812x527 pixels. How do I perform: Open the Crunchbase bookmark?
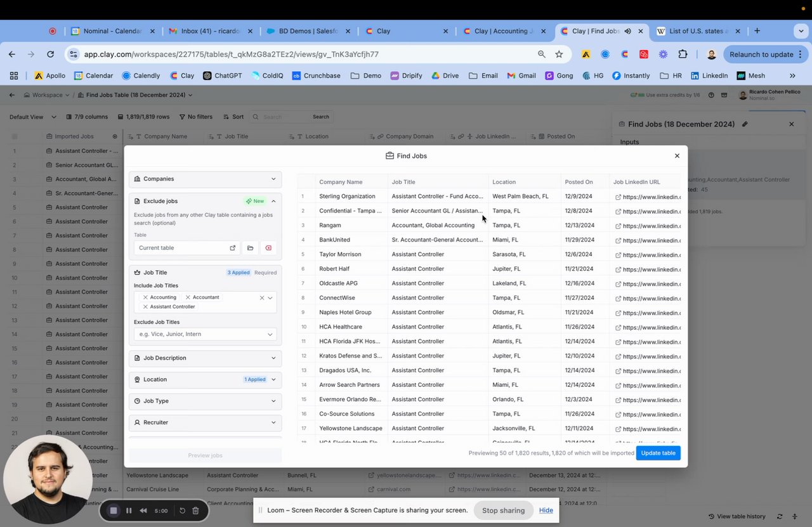click(x=315, y=75)
